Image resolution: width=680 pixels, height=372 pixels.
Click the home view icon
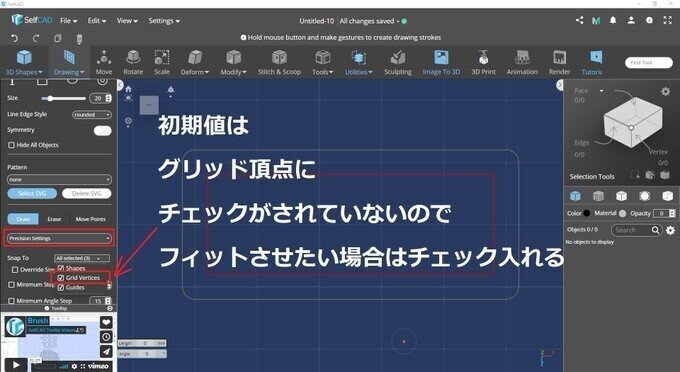click(x=128, y=89)
